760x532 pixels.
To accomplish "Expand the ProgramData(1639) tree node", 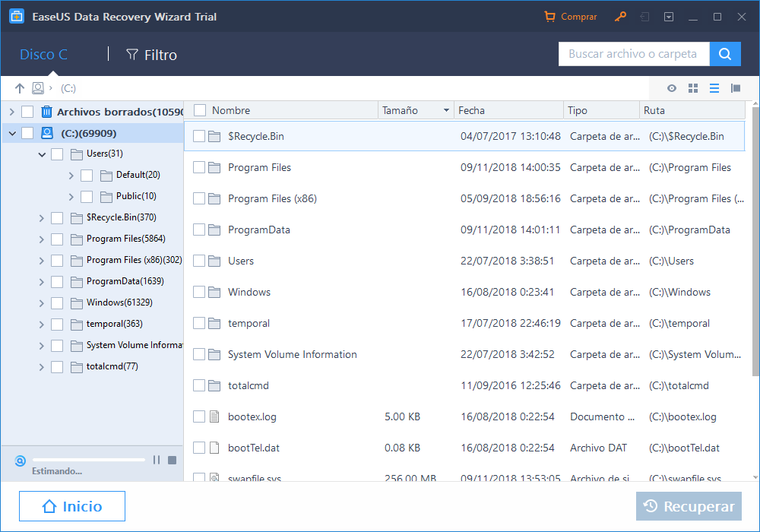I will click(42, 282).
